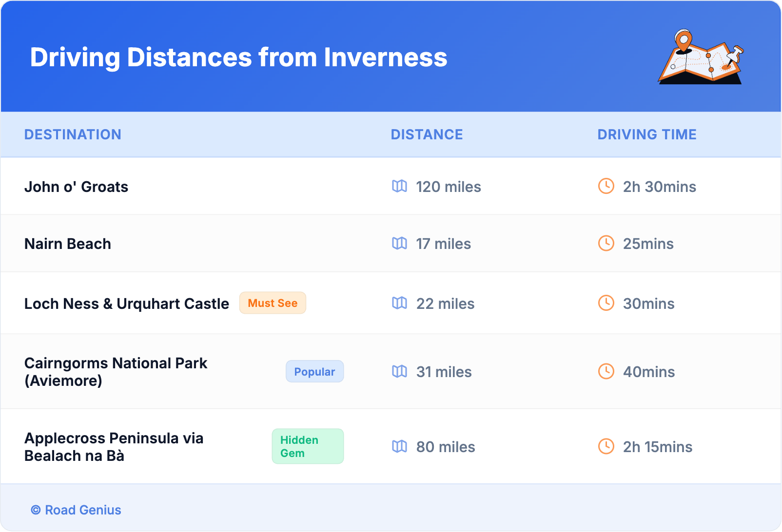Click the map icon beside 17 miles

[399, 243]
